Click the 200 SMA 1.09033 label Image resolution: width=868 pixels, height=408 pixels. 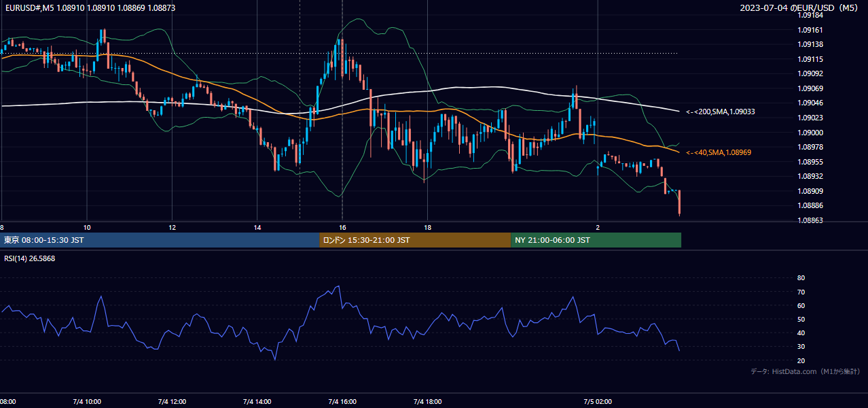[721, 111]
